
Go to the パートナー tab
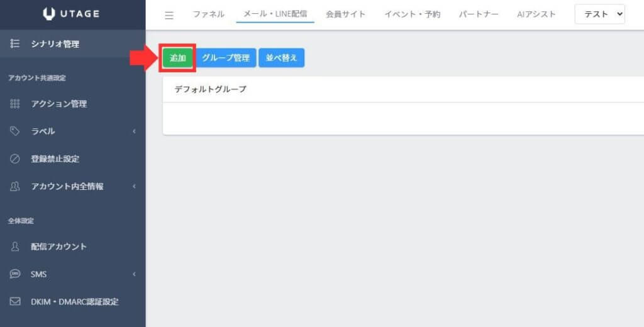(x=479, y=14)
